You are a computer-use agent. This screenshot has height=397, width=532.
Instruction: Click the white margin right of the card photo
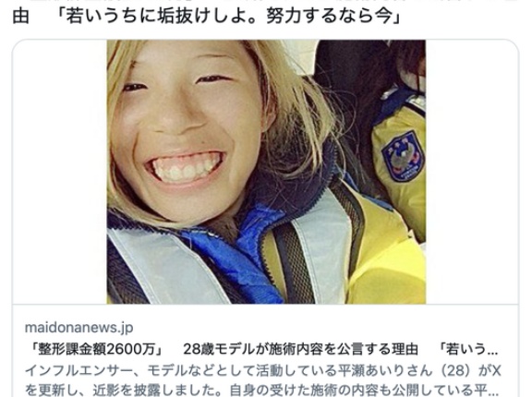coord(472,172)
